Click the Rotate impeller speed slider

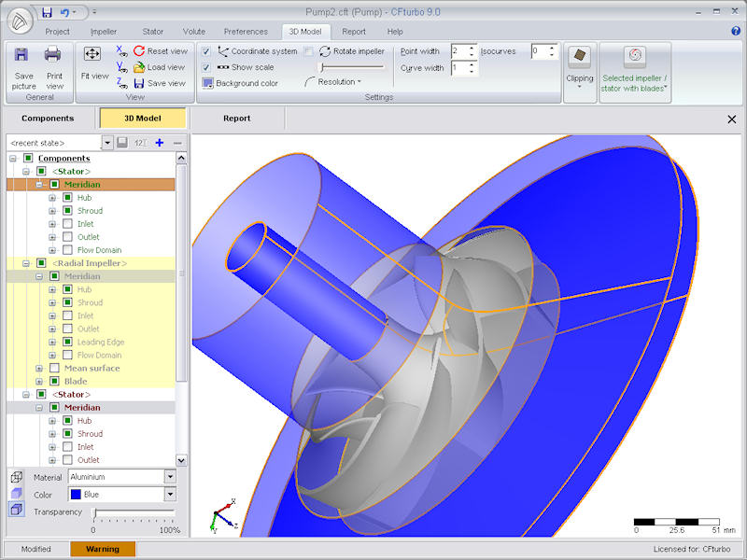(x=353, y=67)
